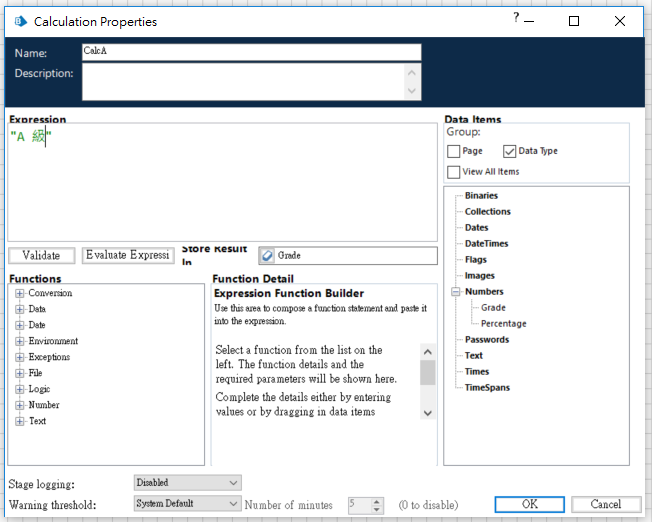Expand the Logic functions node

(x=19, y=389)
